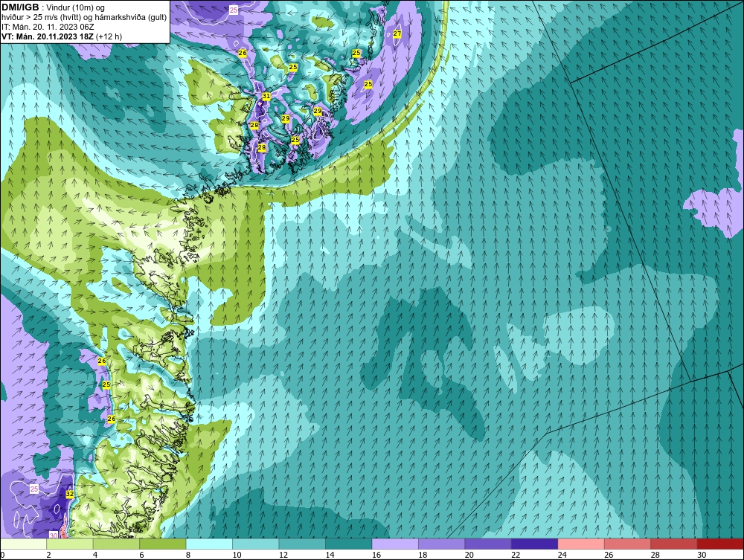Click the 'VT: Mán. 20.11.2023 18Z' valid time
The height and width of the screenshot is (560, 744).
[48, 36]
